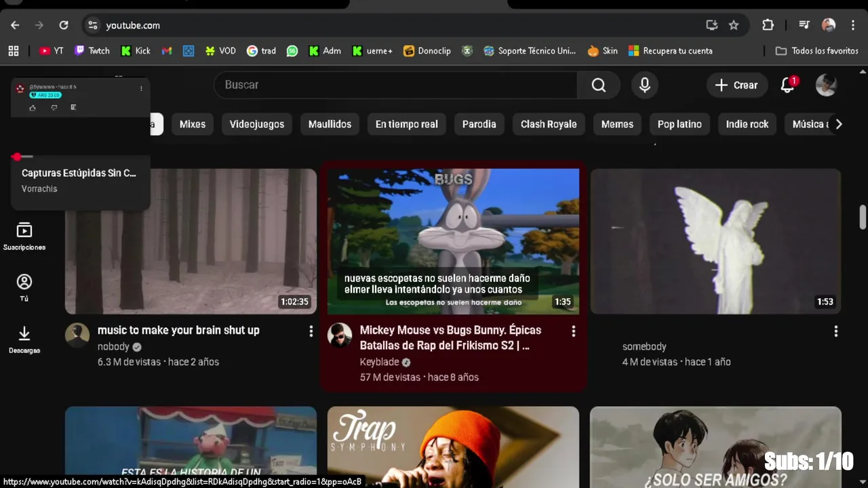Open the Bugs Bunny video thumbnail
This screenshot has height=488, width=868.
coord(453,241)
